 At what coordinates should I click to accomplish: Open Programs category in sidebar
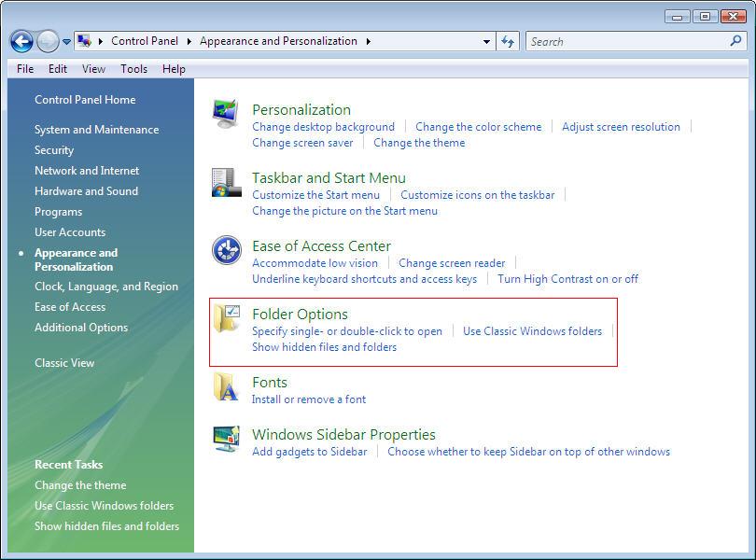[x=59, y=212]
